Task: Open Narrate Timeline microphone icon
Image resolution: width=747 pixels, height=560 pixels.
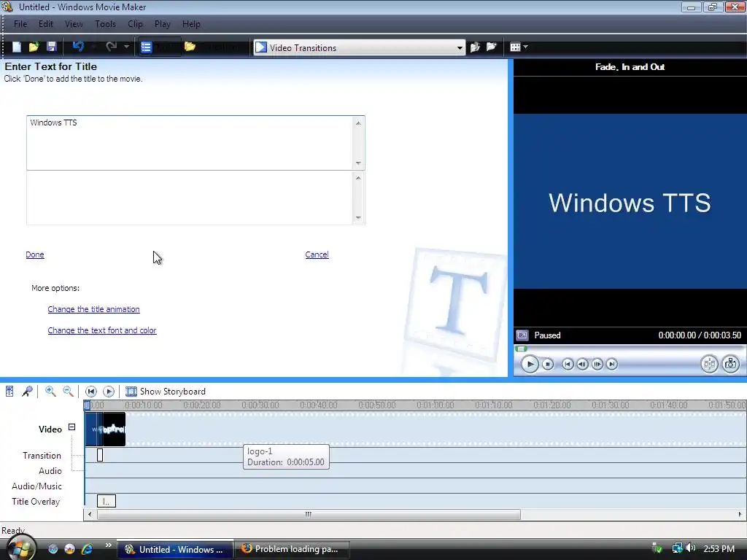Action: 27,392
